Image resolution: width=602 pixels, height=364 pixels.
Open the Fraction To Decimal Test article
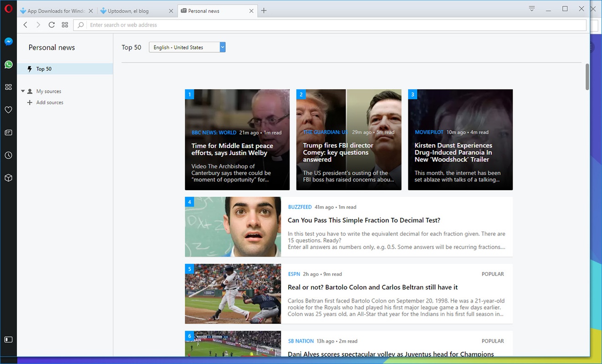coord(364,220)
